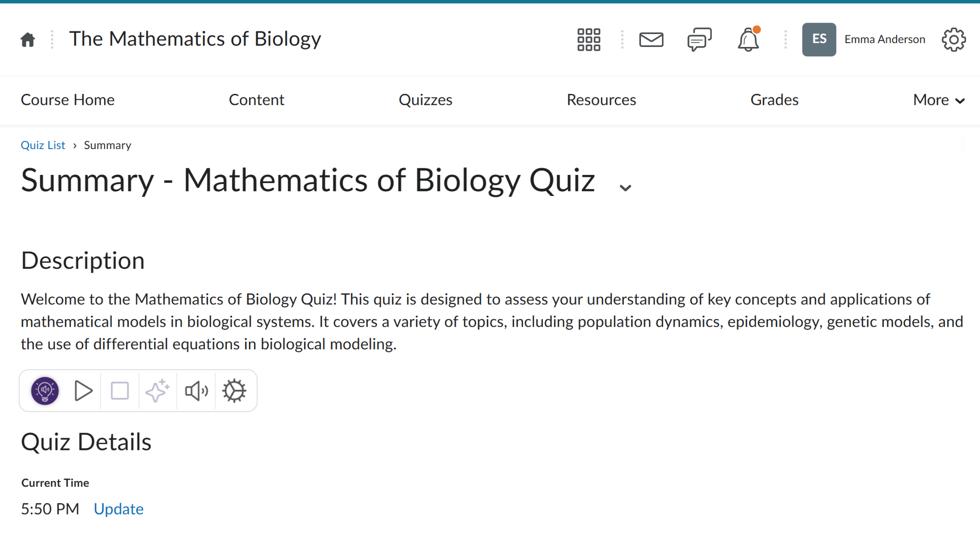This screenshot has width=980, height=534.
Task: Expand the More navigation menu
Action: [x=939, y=100]
